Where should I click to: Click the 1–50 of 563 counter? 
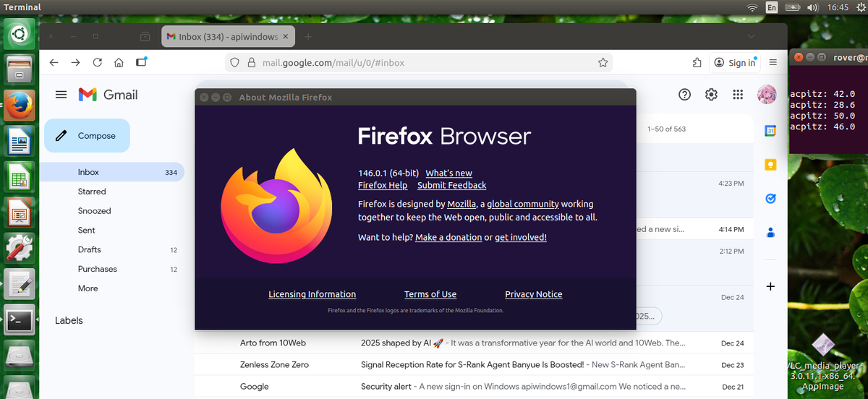point(666,129)
